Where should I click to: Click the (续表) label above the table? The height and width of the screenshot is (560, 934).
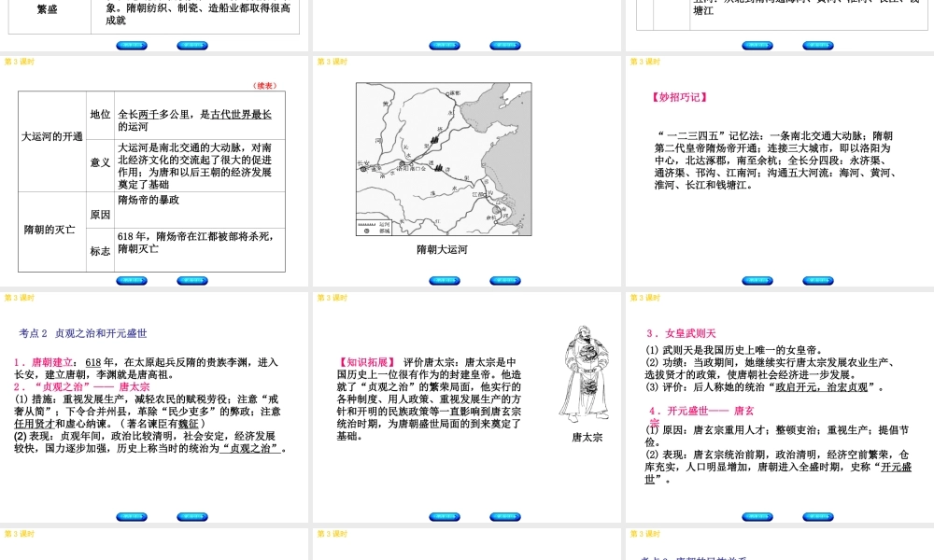[265, 86]
